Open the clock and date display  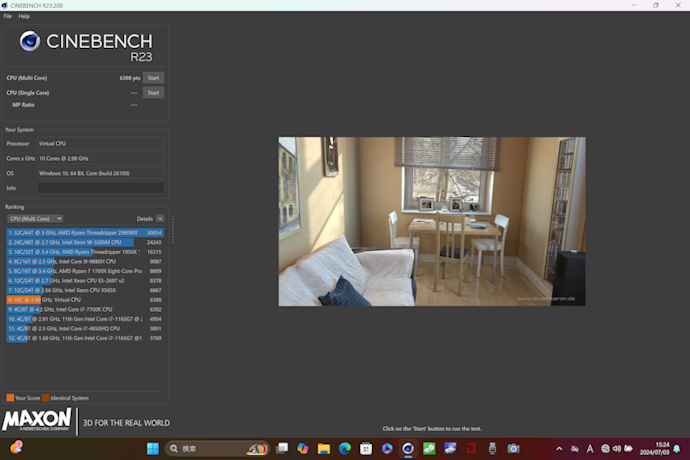tap(654, 449)
